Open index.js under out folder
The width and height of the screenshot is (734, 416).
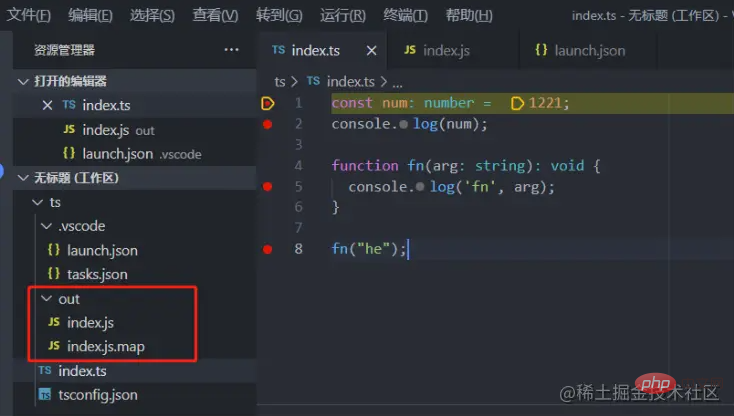click(134, 322)
